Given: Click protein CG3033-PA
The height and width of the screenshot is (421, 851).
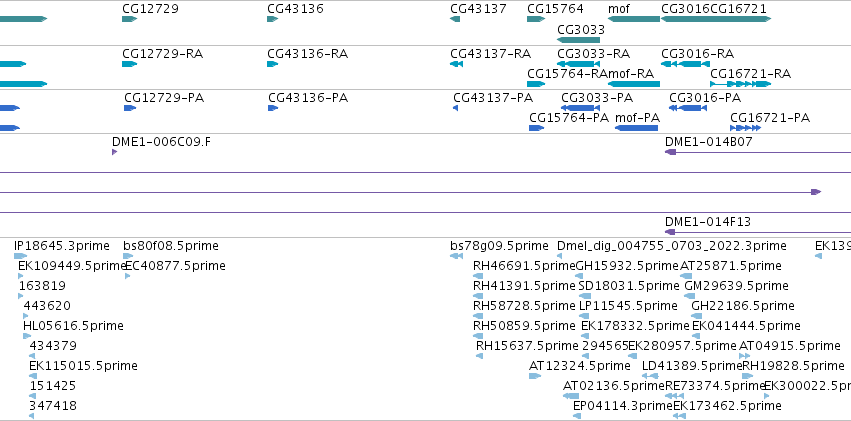Looking at the screenshot, I should click(580, 108).
